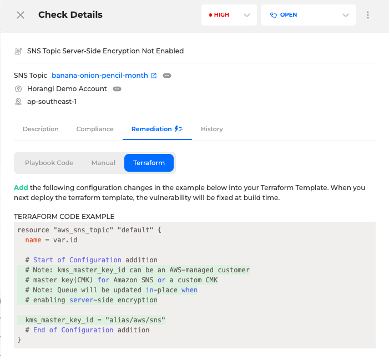Click tag badge icon next to SNS topic

[x=167, y=76]
